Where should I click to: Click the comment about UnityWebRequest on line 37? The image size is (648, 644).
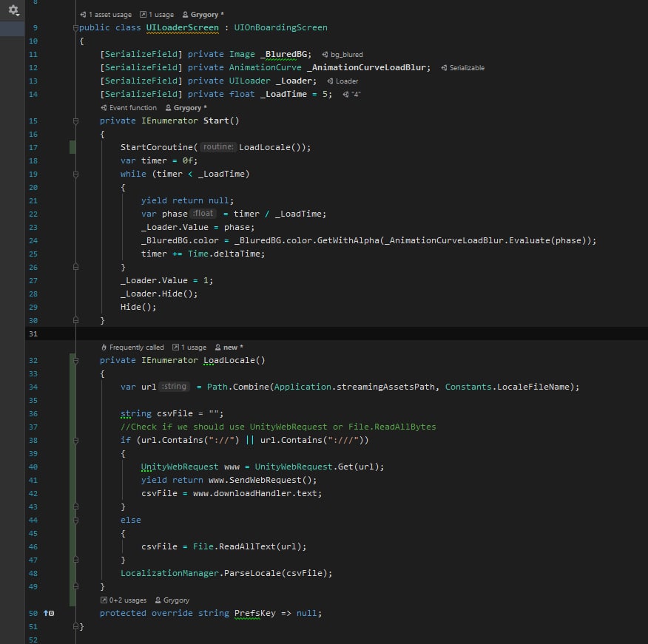pyautogui.click(x=278, y=427)
